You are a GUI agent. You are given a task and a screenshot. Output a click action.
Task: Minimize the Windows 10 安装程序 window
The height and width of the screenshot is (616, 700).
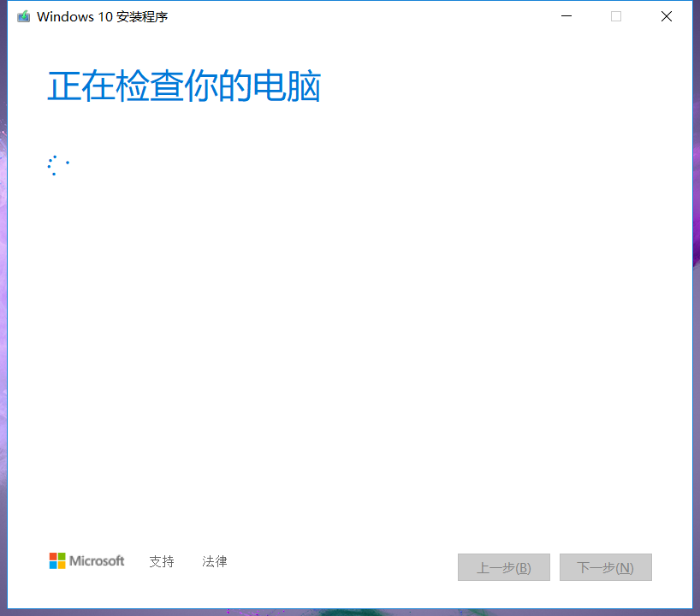point(567,16)
